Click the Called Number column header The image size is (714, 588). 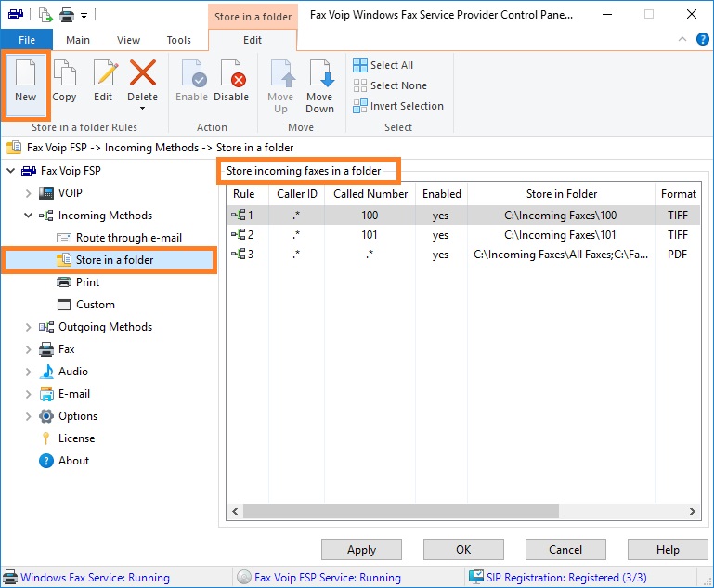[370, 194]
